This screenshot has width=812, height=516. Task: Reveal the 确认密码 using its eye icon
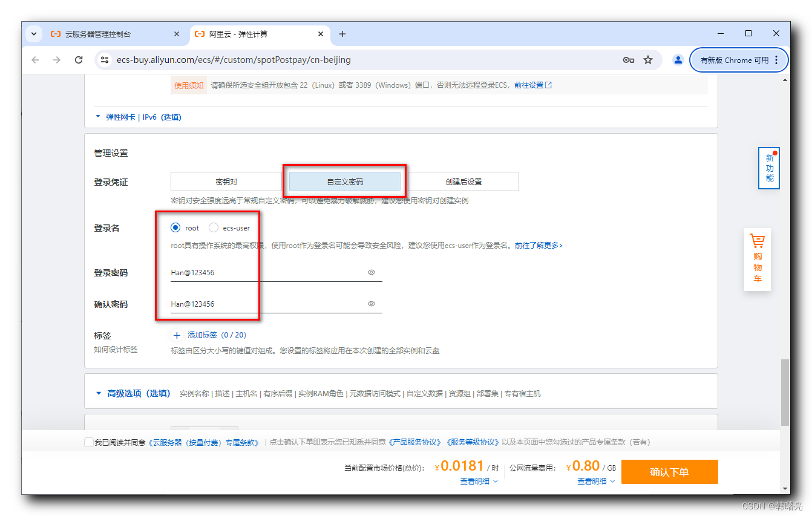click(x=371, y=304)
